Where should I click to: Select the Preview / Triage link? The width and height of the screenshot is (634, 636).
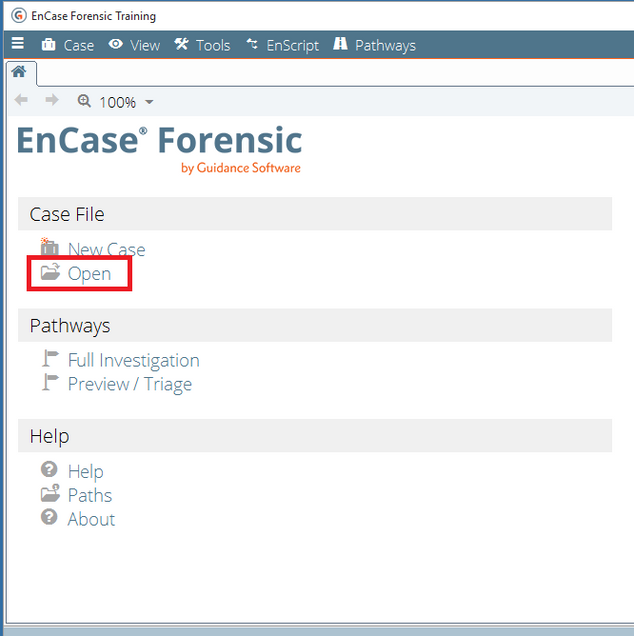pos(129,384)
